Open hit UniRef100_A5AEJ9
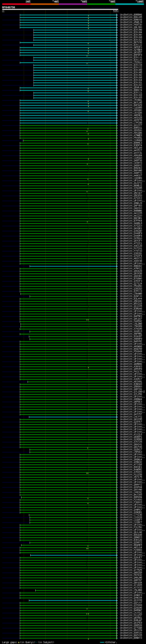Screen dimensions: 146x644 click(131, 22)
